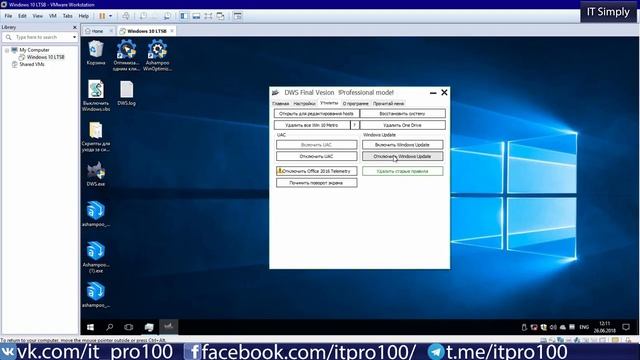Click the VMware pause (suspend) toolbar icon

tap(102, 16)
